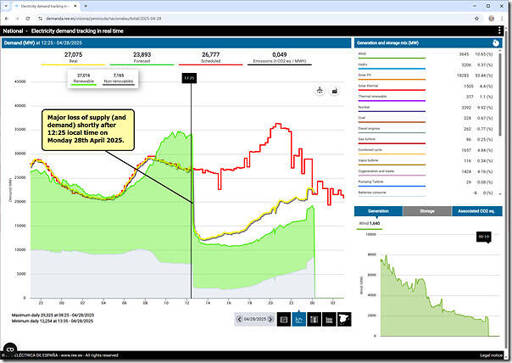512x363 pixels.
Task: Click the Minimum daily value text
Action: [52, 321]
